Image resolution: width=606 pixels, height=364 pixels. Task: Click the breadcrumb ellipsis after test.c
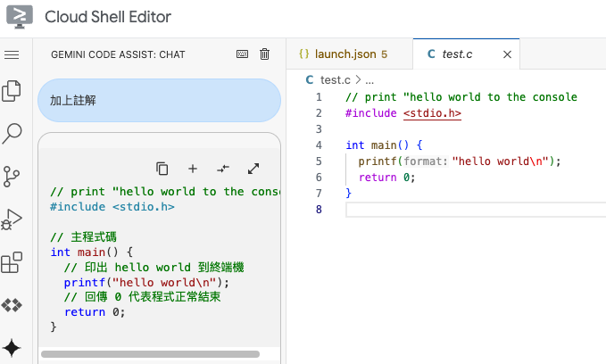tap(369, 80)
